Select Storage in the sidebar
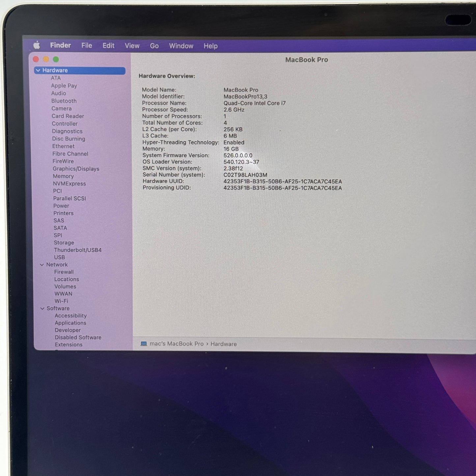476x476 pixels. [x=64, y=242]
